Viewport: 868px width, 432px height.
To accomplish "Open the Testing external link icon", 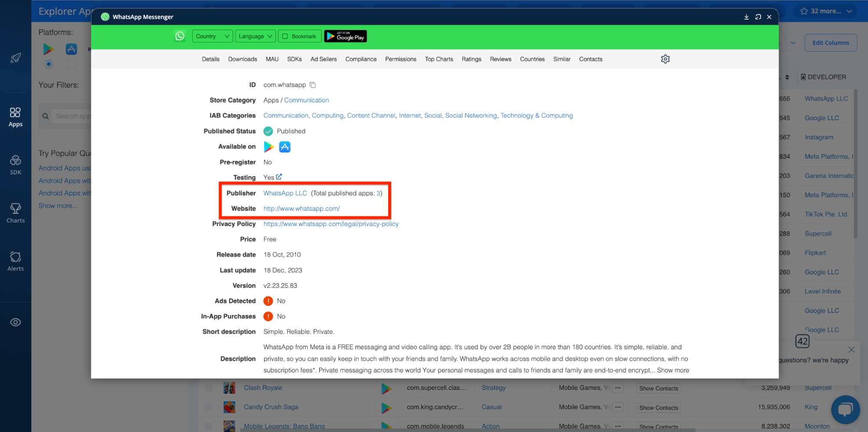I will pyautogui.click(x=279, y=177).
